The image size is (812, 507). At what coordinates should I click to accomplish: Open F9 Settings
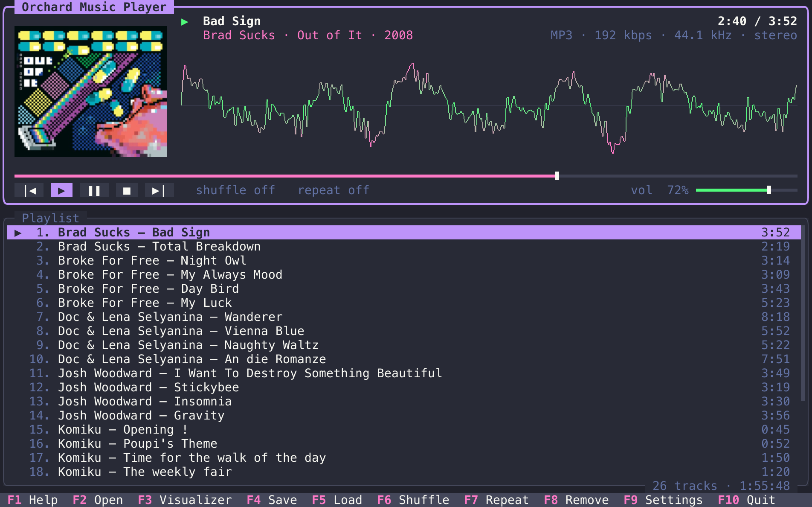(663, 500)
